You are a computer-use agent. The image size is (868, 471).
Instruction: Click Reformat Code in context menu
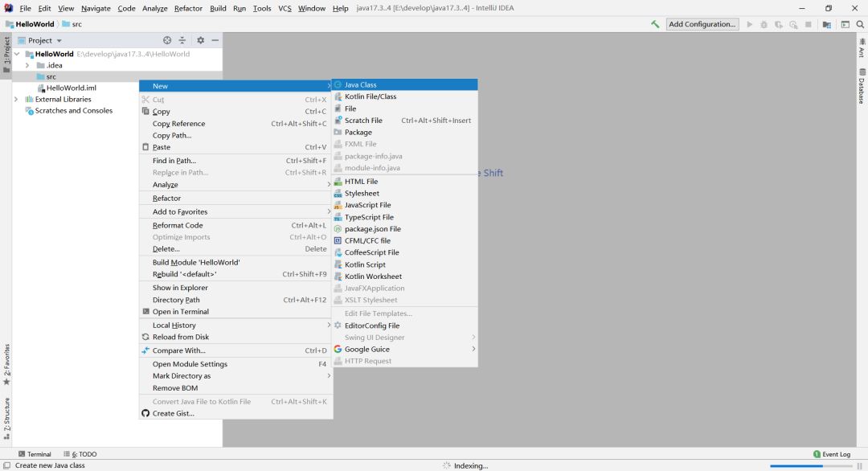click(235, 225)
